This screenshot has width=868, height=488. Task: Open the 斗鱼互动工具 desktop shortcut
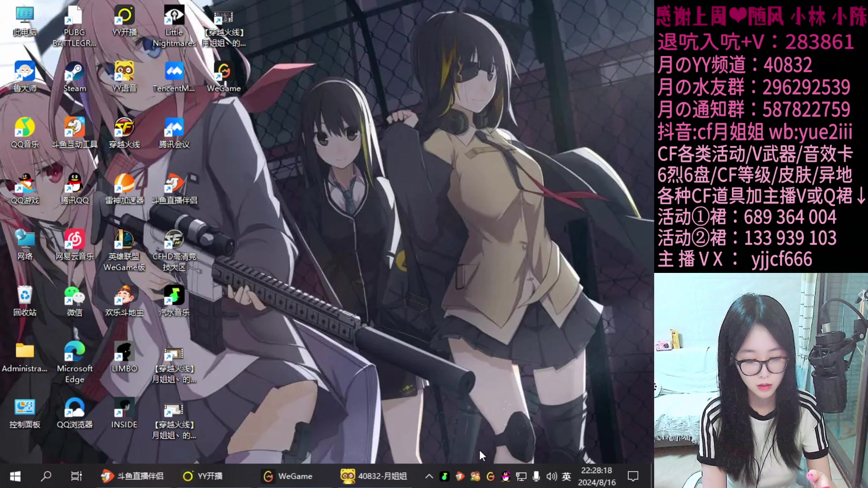pos(75,133)
